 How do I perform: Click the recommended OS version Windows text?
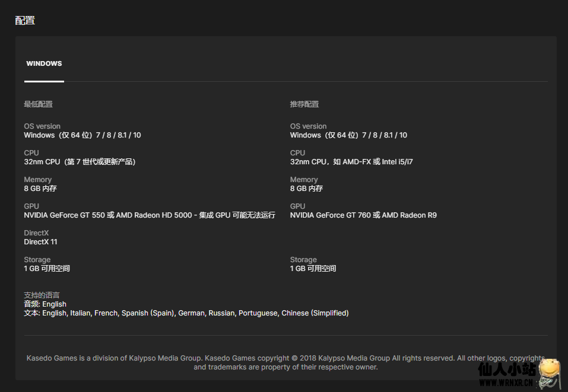348,135
